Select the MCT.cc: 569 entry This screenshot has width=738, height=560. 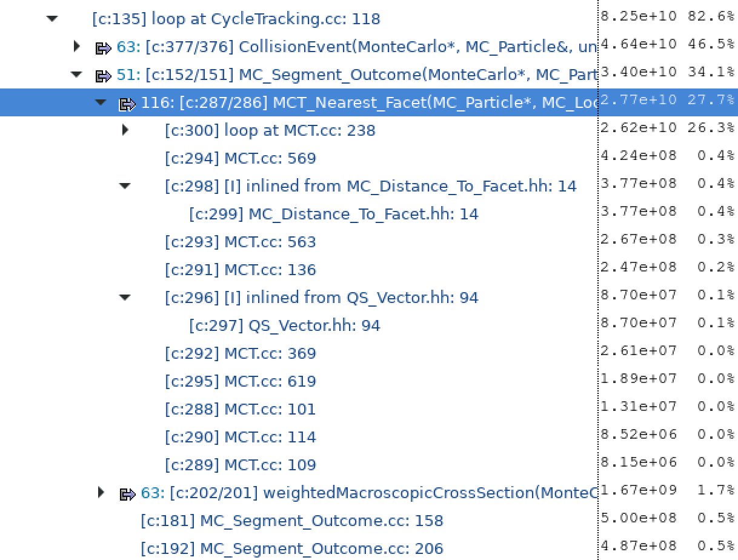click(240, 158)
